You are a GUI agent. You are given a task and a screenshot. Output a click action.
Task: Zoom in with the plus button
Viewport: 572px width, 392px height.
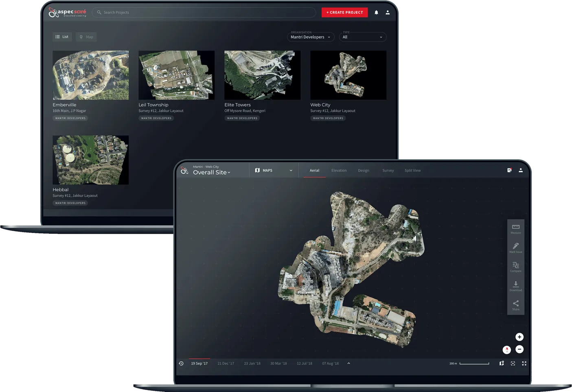click(519, 337)
